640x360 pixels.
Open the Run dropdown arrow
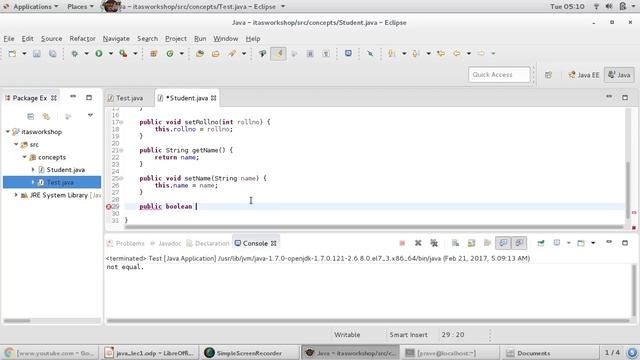pos(111,53)
